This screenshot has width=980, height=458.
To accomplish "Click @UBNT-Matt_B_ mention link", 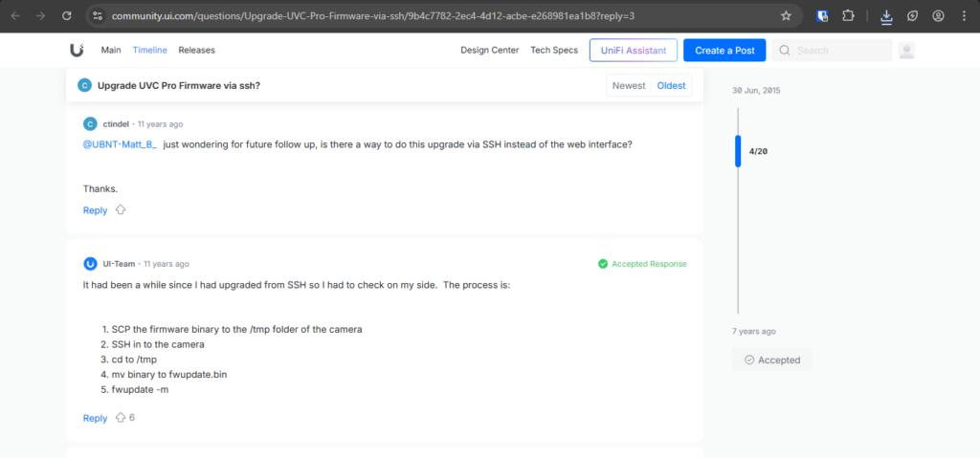I will (x=120, y=144).
